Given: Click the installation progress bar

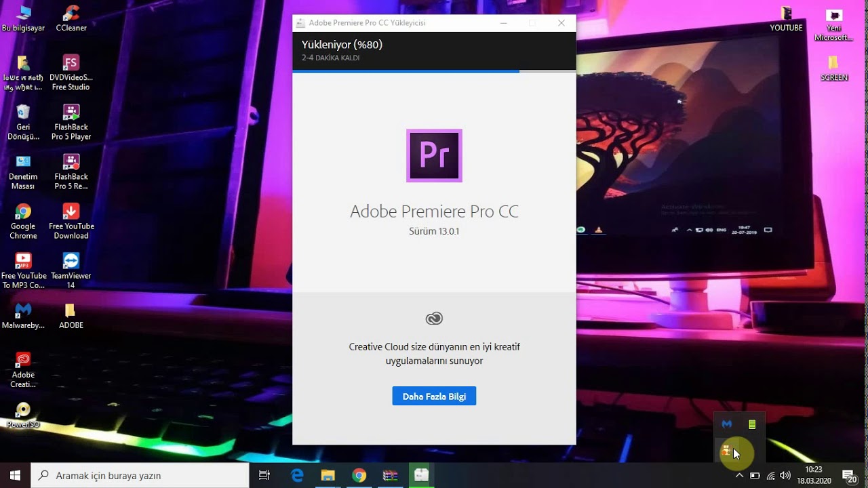Looking at the screenshot, I should tap(434, 71).
